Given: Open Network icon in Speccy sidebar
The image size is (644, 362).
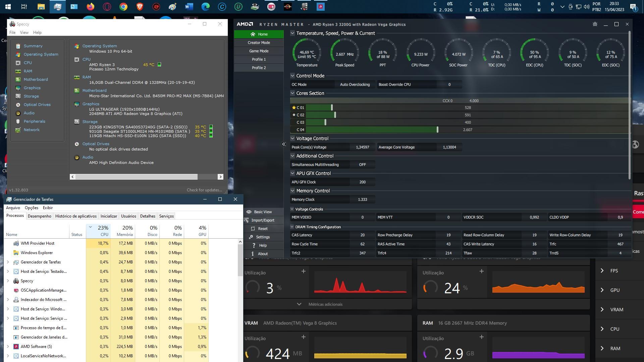Looking at the screenshot, I should point(18,130).
